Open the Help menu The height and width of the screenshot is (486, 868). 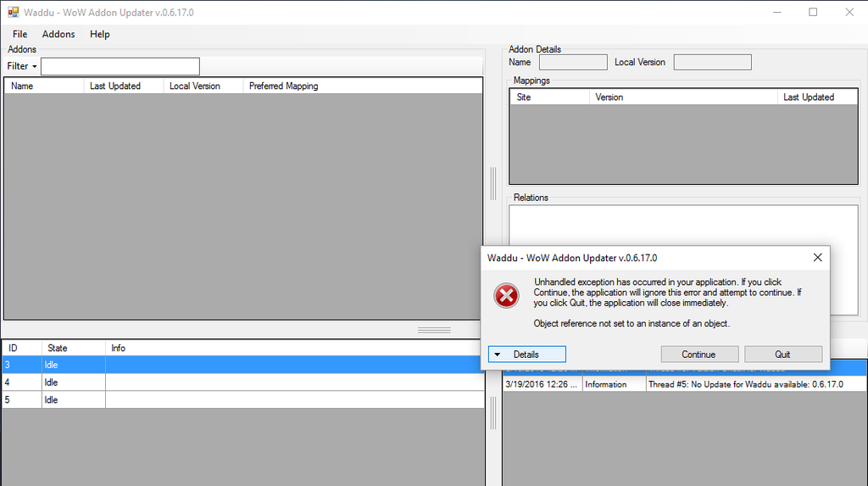coord(100,35)
